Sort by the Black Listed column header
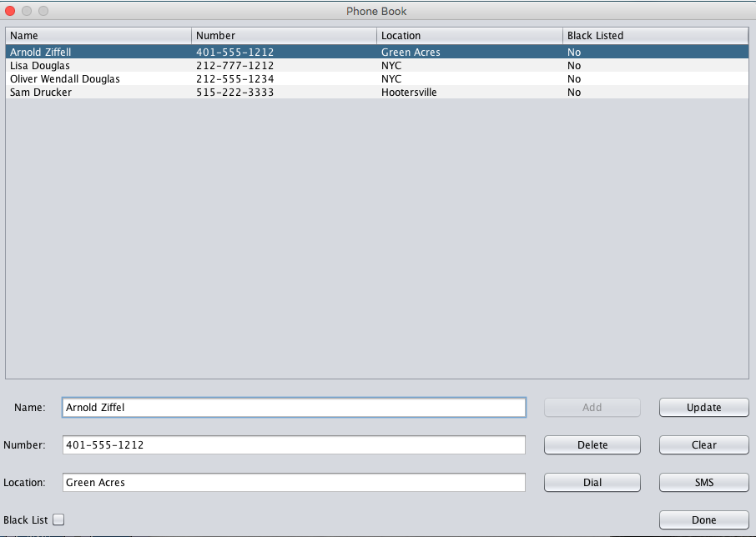 [656, 36]
